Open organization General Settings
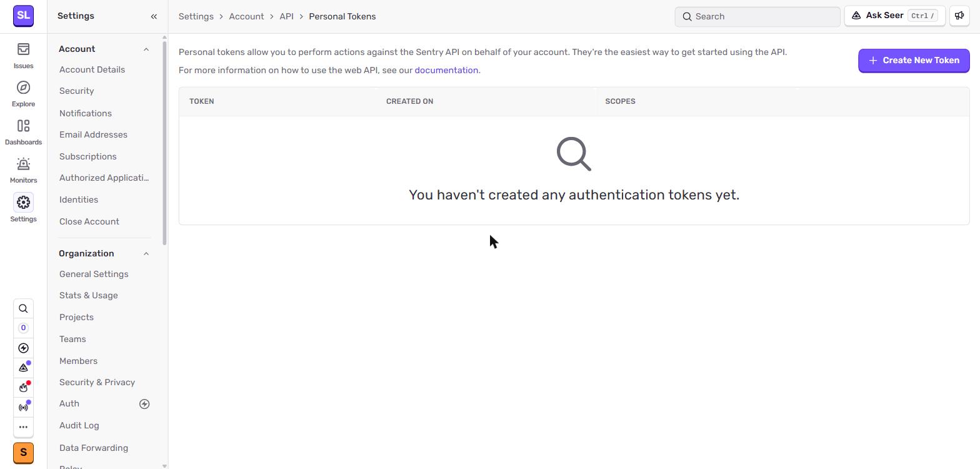The height and width of the screenshot is (469, 980). pos(94,274)
